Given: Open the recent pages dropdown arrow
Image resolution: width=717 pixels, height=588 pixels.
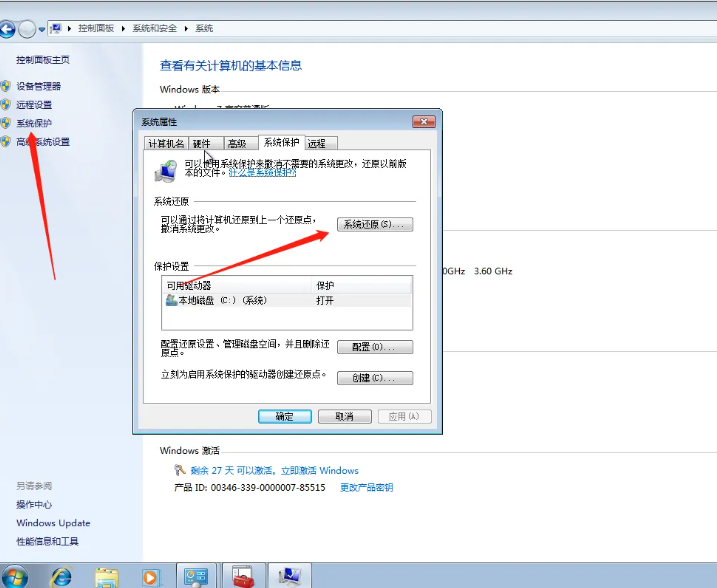Looking at the screenshot, I should (x=42, y=29).
